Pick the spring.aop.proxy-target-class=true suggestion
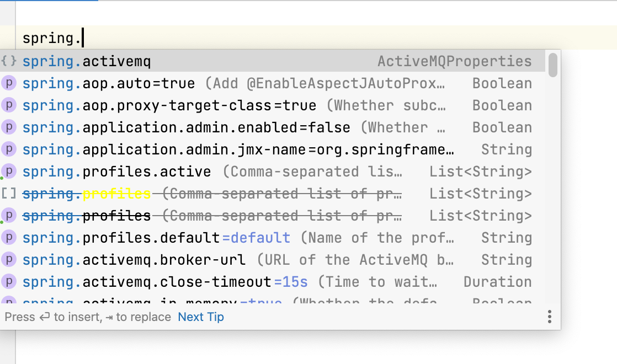Screen dimensions: 617x364 tap(169, 106)
